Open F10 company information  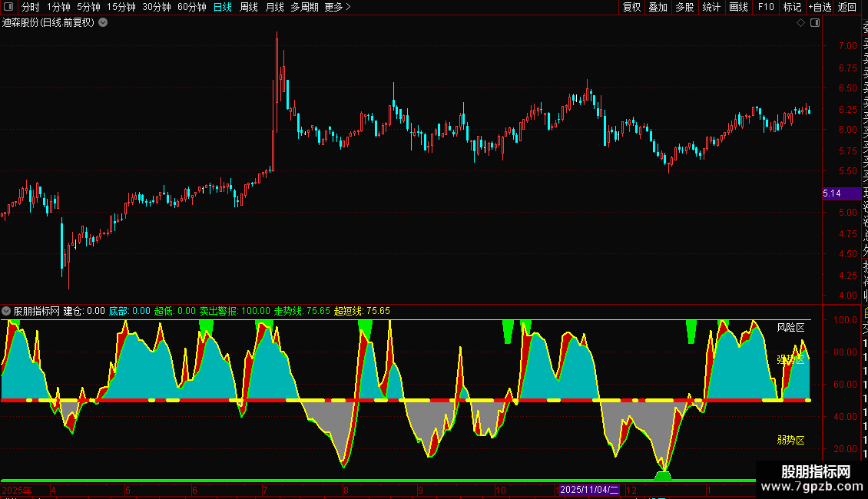pos(766,7)
